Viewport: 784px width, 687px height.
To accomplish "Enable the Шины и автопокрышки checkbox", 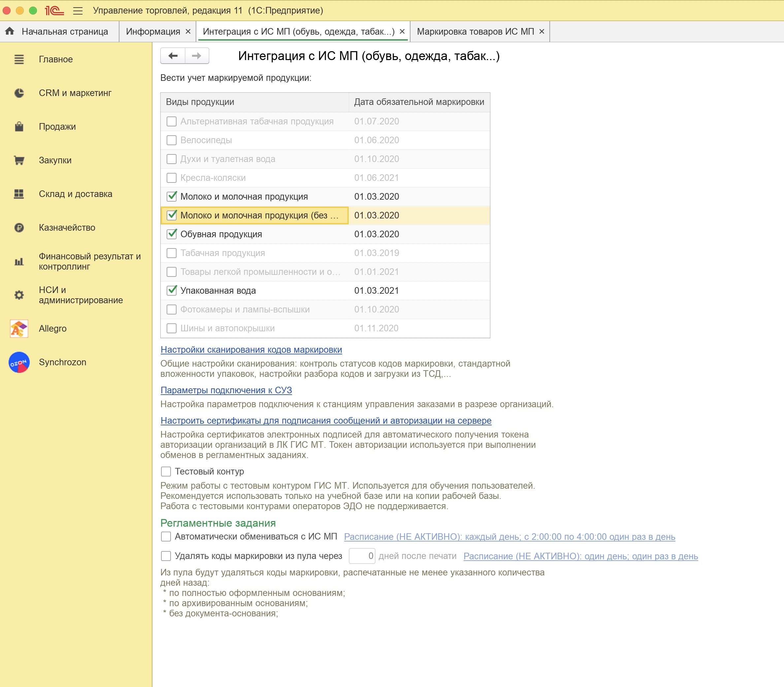I will tap(171, 328).
